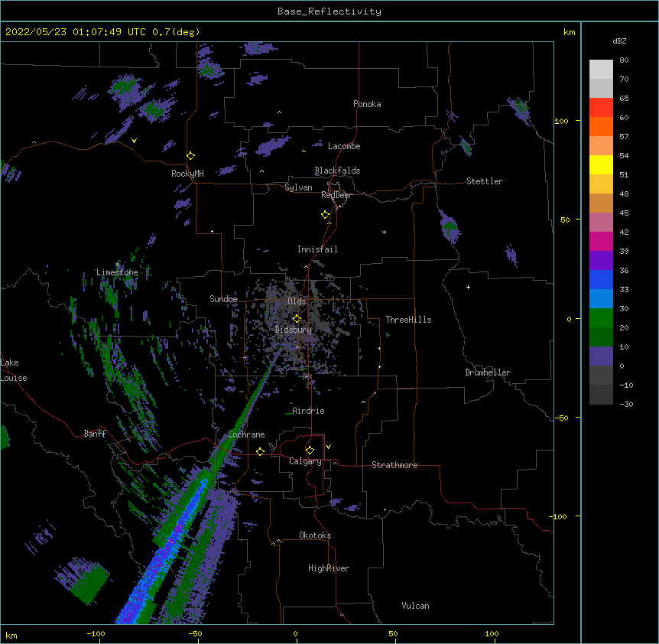The image size is (659, 644).
Task: Click the Lacombe city label
Action: pos(344,146)
